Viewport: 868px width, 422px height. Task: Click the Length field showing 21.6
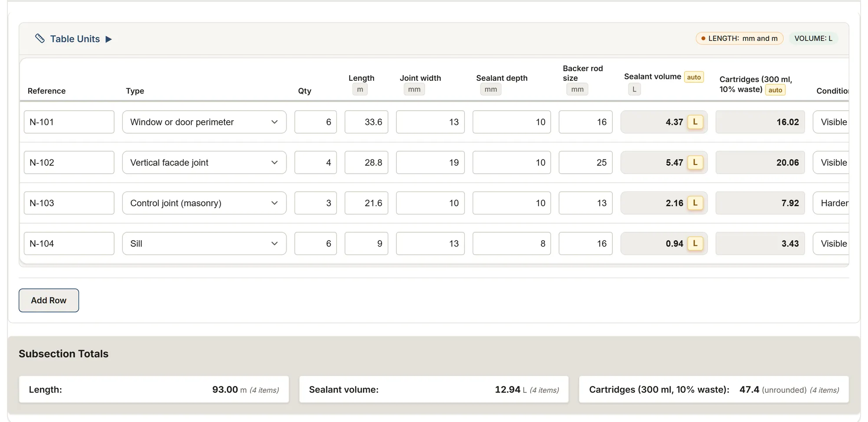(366, 203)
